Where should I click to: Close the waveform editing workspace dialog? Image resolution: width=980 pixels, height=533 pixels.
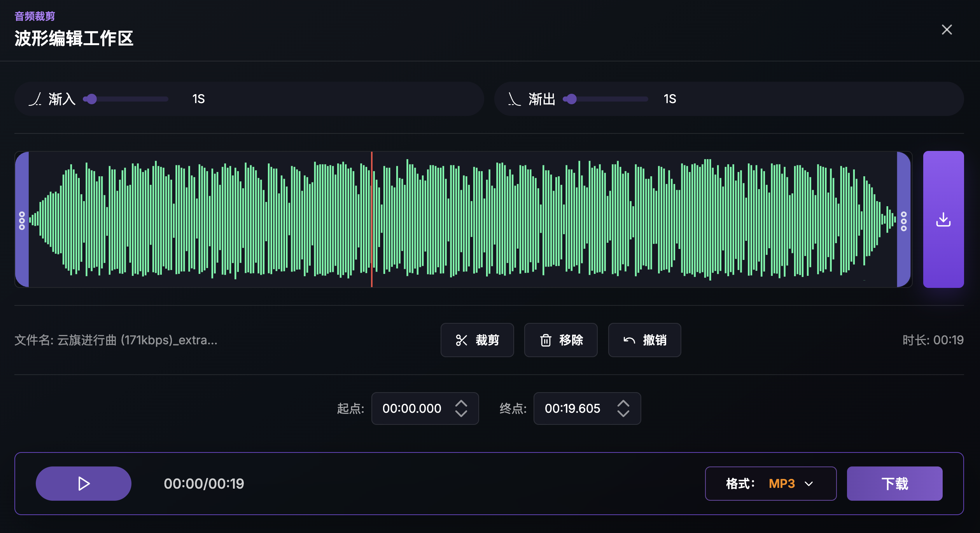pyautogui.click(x=947, y=30)
